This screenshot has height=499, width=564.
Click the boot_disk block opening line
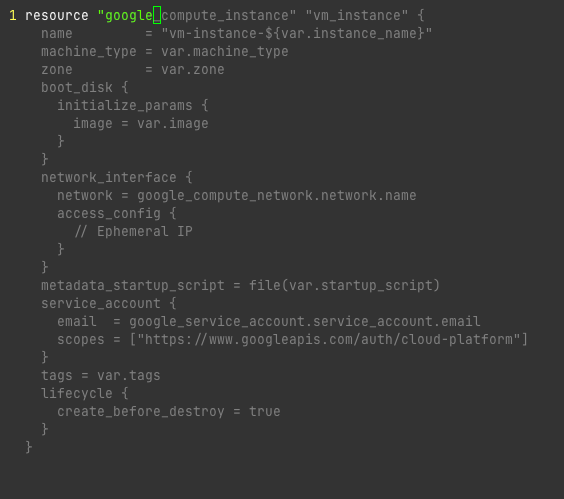pos(85,87)
